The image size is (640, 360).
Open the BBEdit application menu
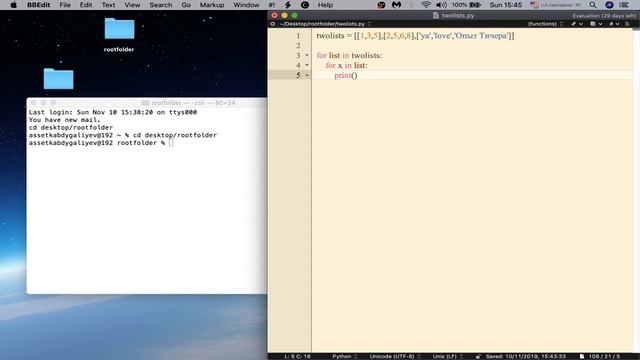(x=38, y=5)
